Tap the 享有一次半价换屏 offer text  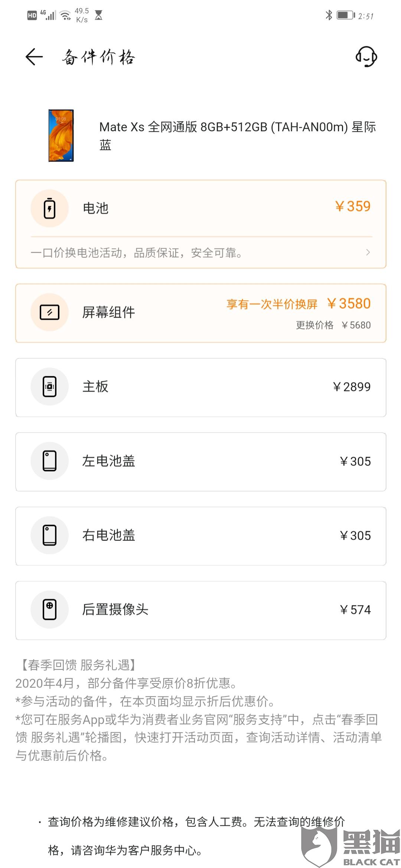272,305
